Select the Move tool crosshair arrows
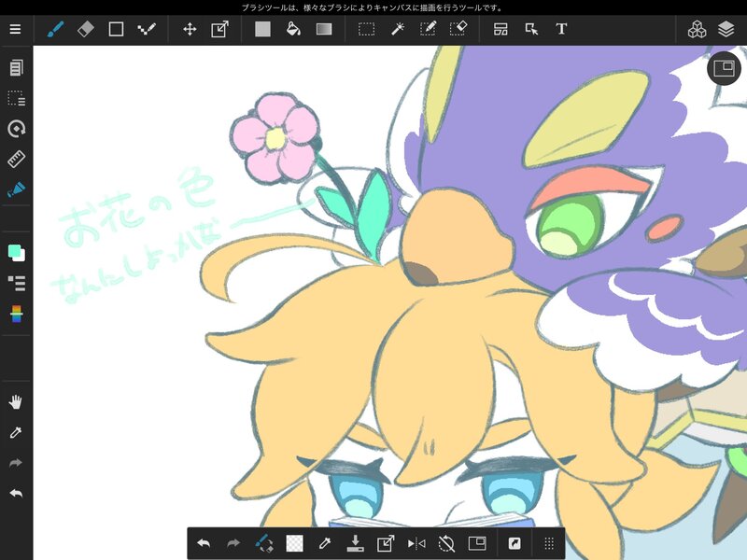Screen dimensions: 747x560 pos(190,30)
